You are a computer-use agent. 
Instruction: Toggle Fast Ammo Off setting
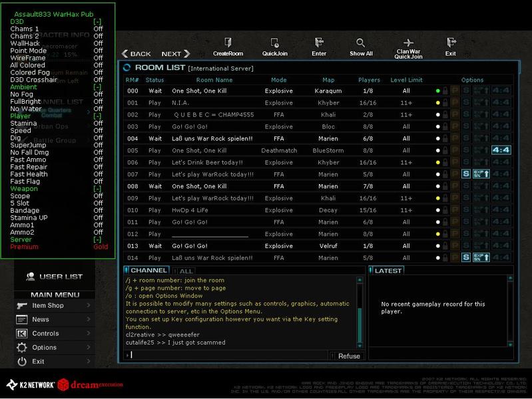[x=98, y=160]
